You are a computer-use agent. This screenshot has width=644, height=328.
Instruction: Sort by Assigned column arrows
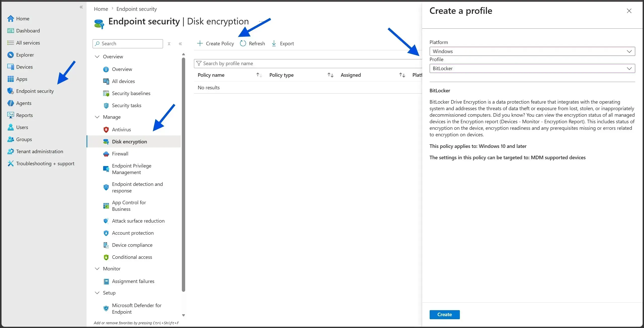402,75
